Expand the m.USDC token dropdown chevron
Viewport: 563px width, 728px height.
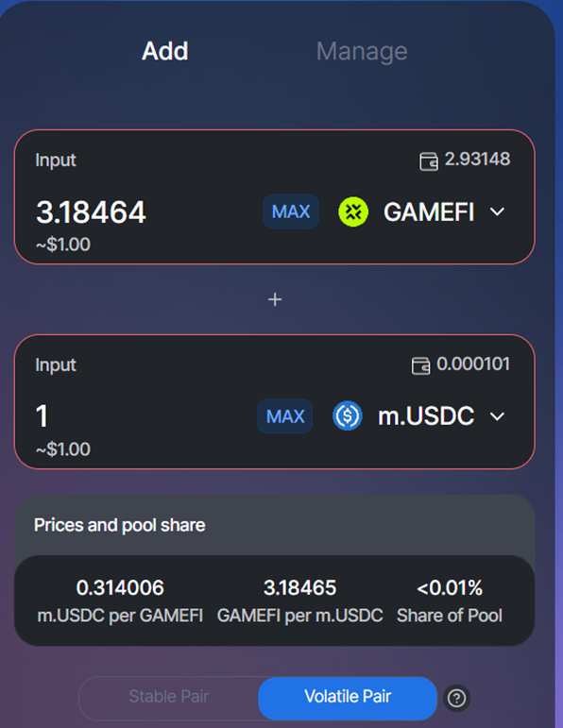coord(497,416)
